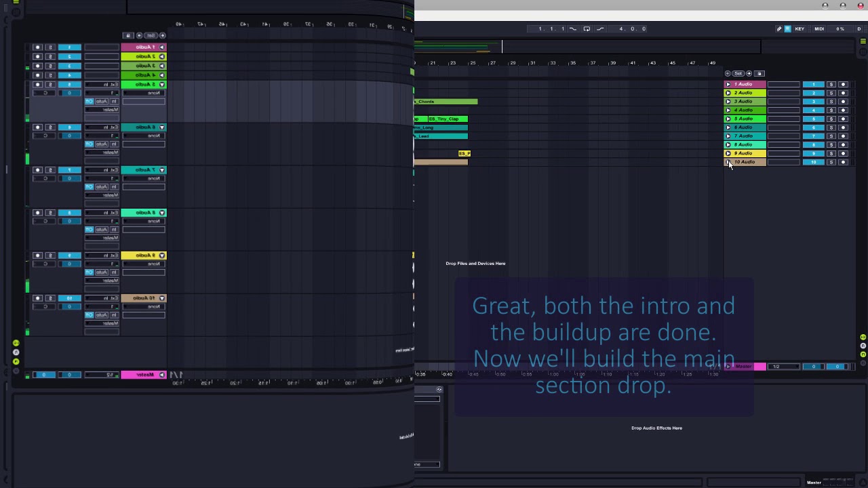Viewport: 868px width, 488px height.
Task: Click the lock envelopes icon beside Set
Action: [x=759, y=73]
